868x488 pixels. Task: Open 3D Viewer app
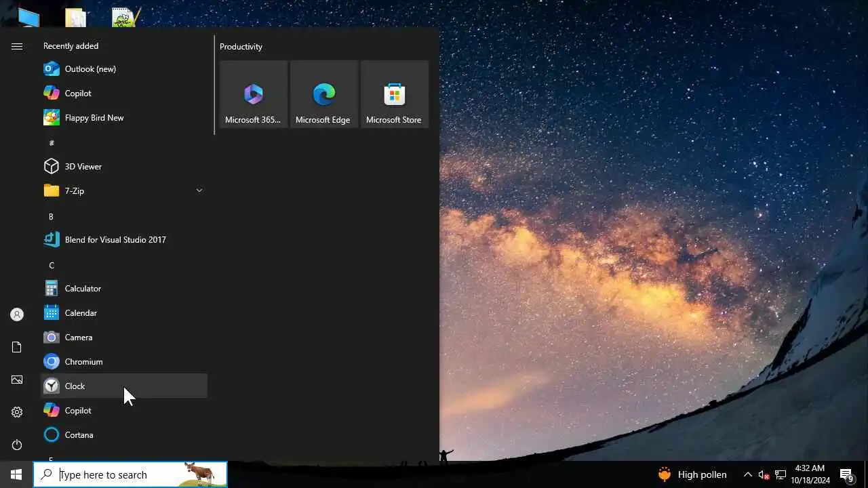tap(124, 167)
